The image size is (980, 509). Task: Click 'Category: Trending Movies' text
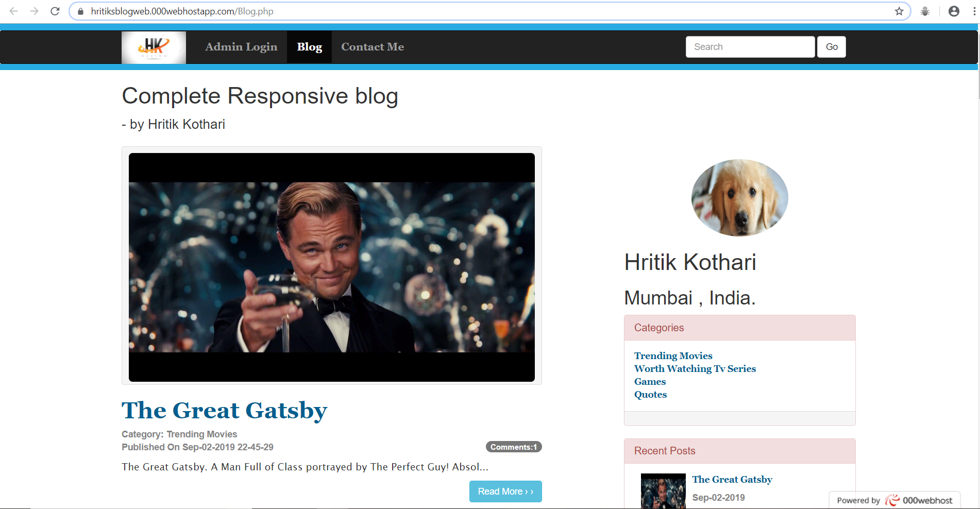[x=179, y=434]
